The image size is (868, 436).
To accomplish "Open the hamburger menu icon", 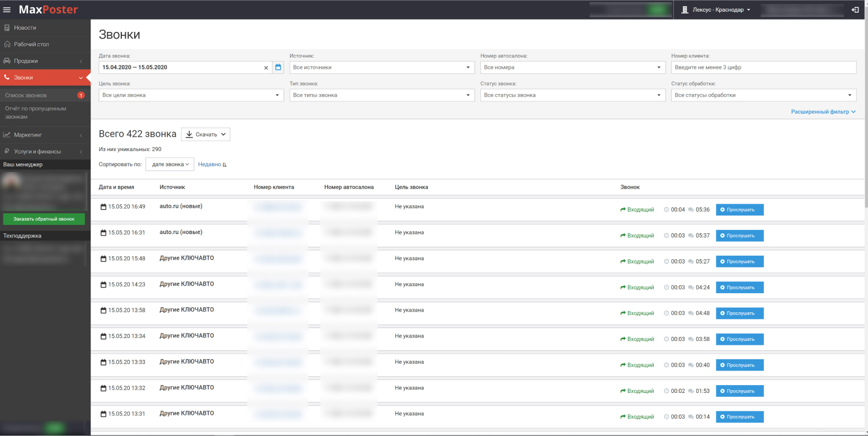I will (7, 10).
